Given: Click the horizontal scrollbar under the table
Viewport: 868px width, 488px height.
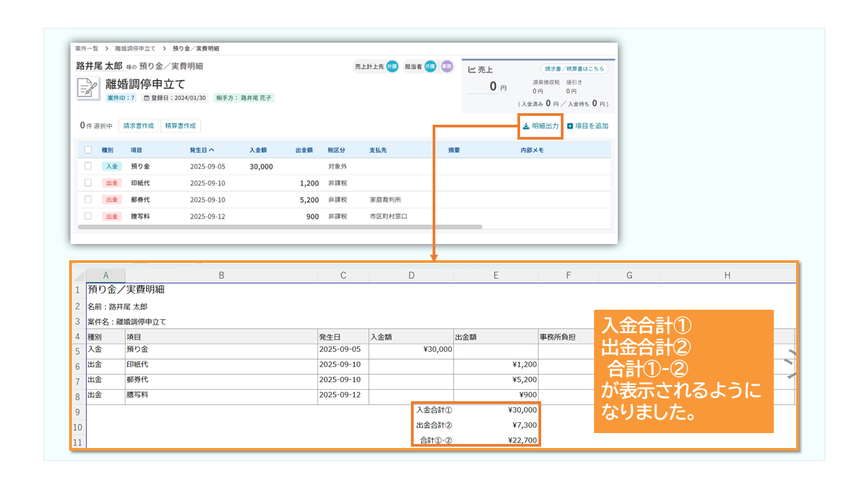Looking at the screenshot, I should [279, 227].
